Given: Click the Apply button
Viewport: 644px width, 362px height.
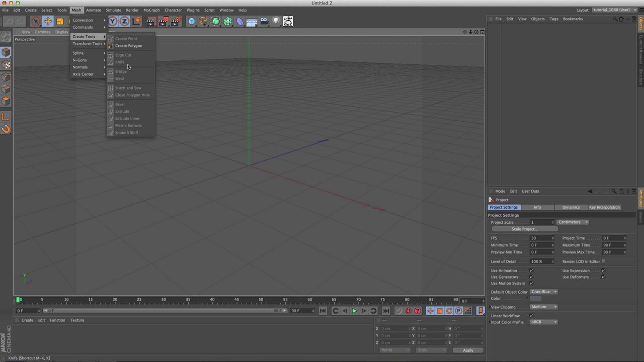Looking at the screenshot, I should (468, 350).
